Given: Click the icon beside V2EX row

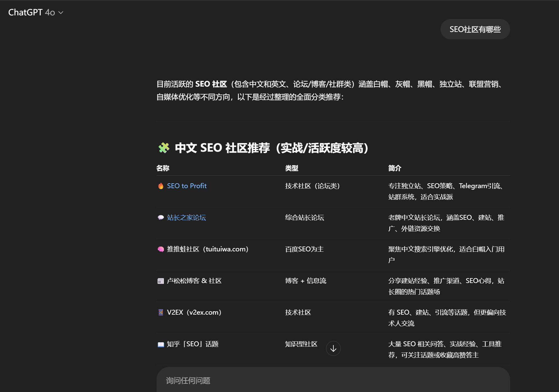Looking at the screenshot, I should point(161,312).
